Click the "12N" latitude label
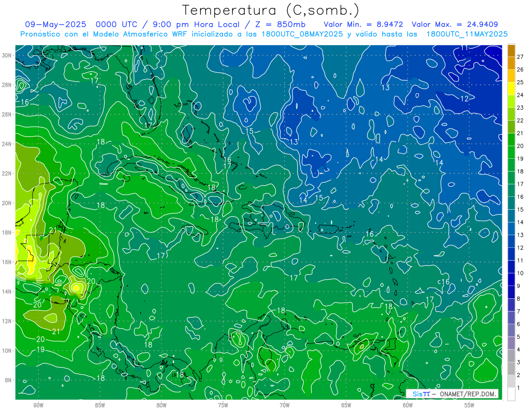 pos(8,321)
